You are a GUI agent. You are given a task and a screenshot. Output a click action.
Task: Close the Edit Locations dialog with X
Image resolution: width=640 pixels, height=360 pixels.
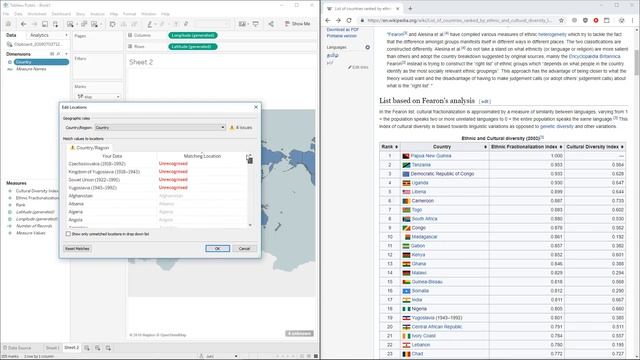click(x=256, y=107)
